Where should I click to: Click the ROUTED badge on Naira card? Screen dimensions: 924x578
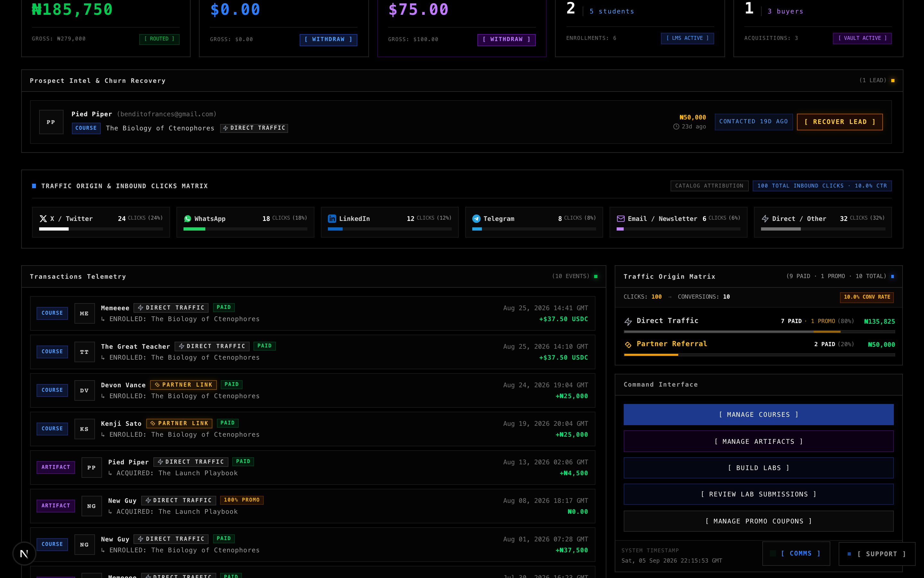click(x=159, y=39)
